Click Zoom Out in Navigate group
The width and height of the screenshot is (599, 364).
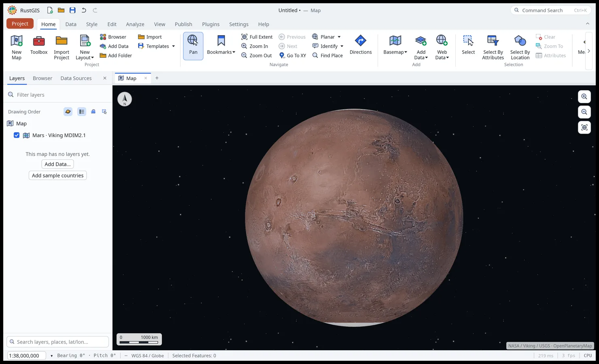pos(257,55)
